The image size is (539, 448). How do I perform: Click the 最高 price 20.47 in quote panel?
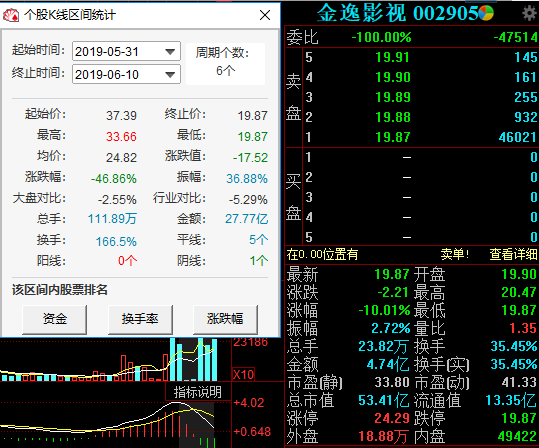point(519,292)
